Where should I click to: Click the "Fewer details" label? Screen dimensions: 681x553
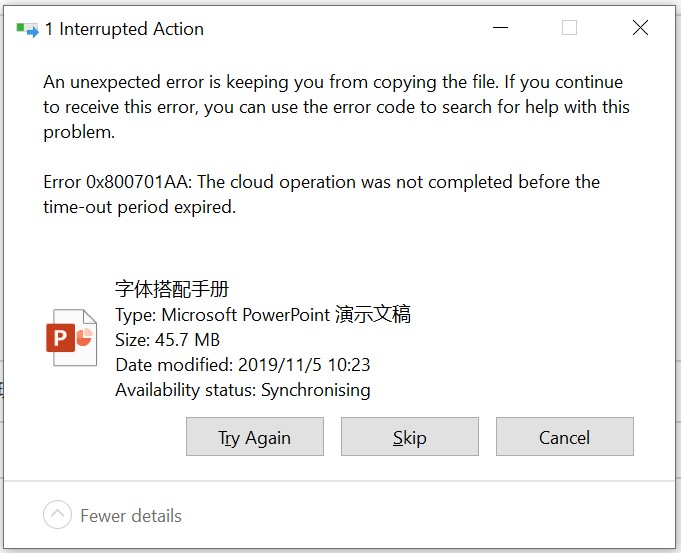[x=131, y=516]
